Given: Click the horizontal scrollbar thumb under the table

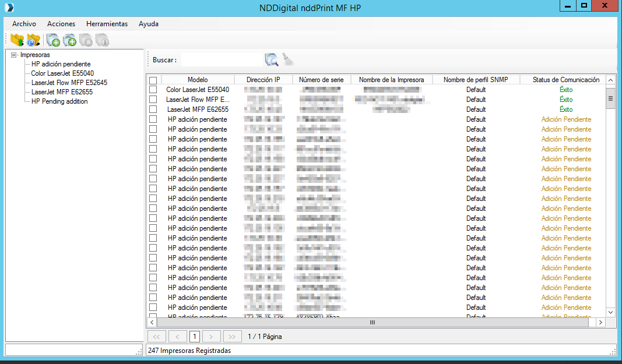Looking at the screenshot, I should pos(372,322).
